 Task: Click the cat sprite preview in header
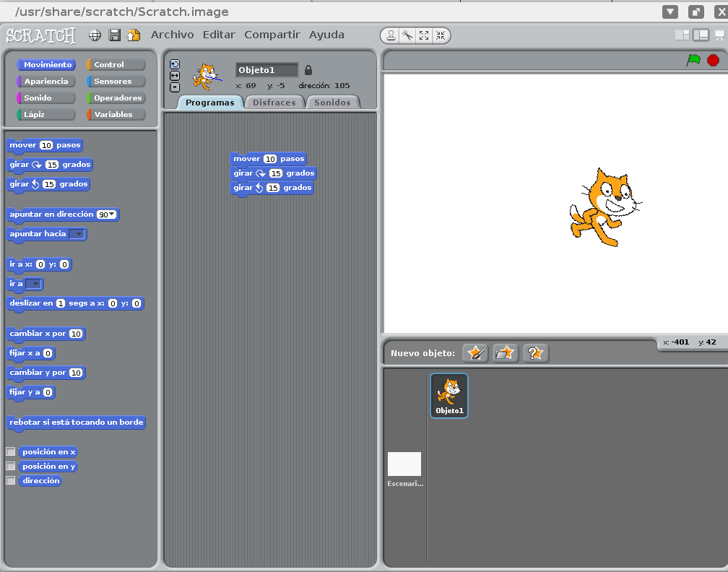pyautogui.click(x=207, y=77)
